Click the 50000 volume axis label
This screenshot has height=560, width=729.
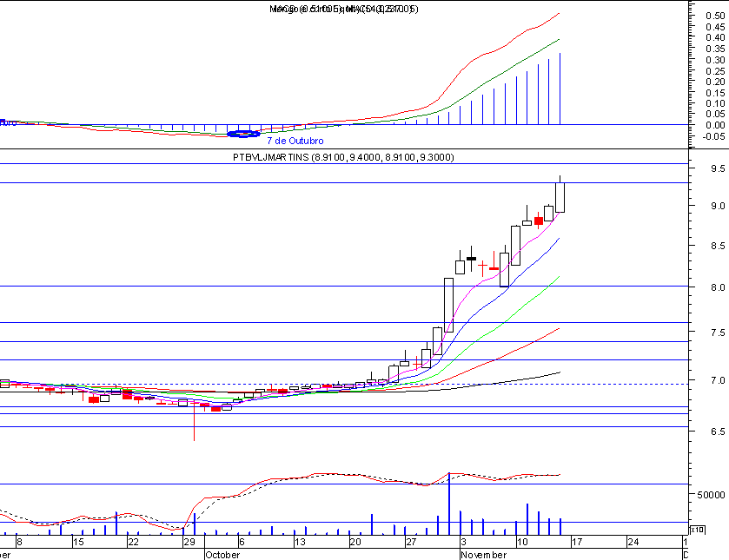(x=711, y=495)
